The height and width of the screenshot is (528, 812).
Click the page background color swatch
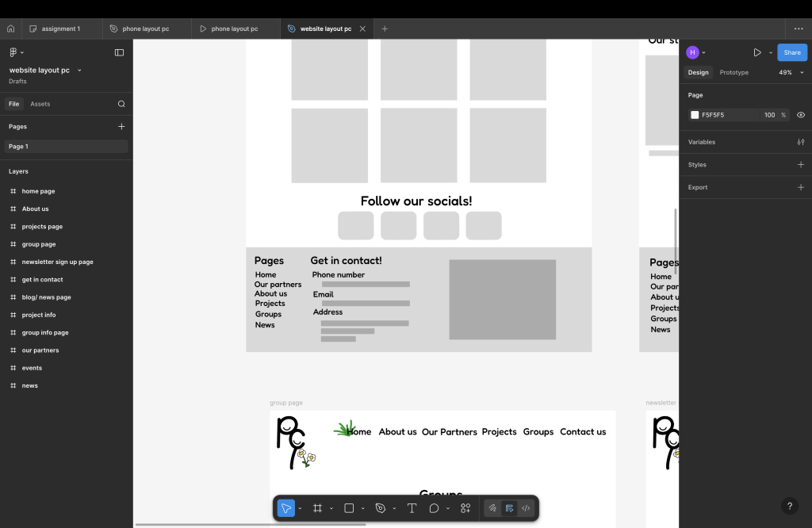click(x=695, y=115)
